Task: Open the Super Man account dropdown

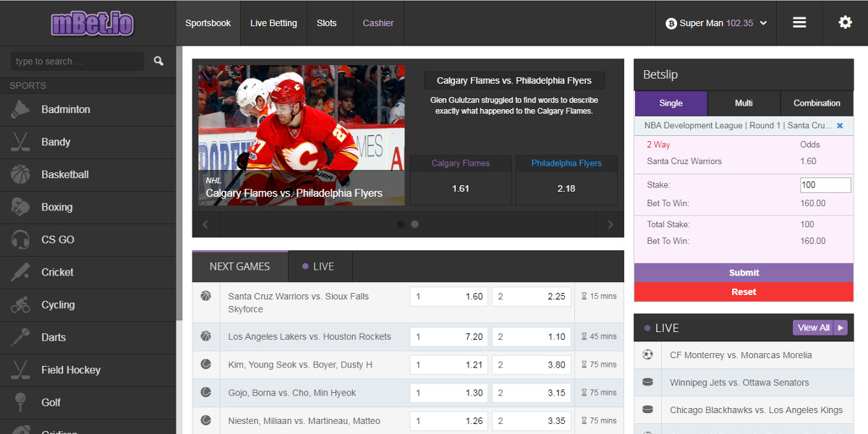Action: [x=716, y=23]
